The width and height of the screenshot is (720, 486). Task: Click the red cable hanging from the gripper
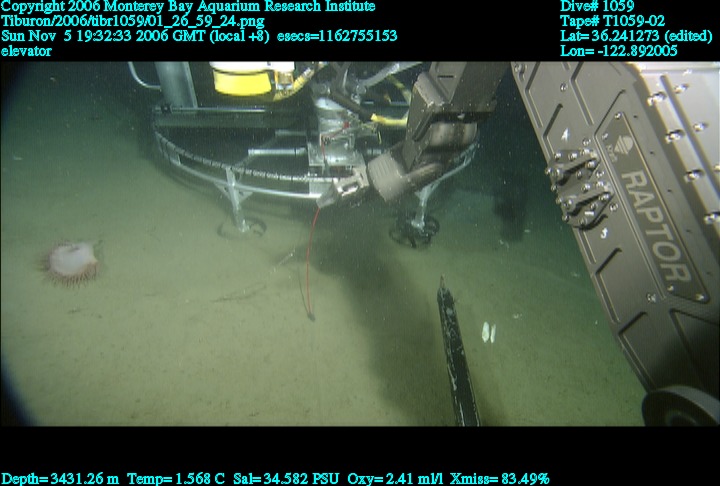(x=311, y=262)
